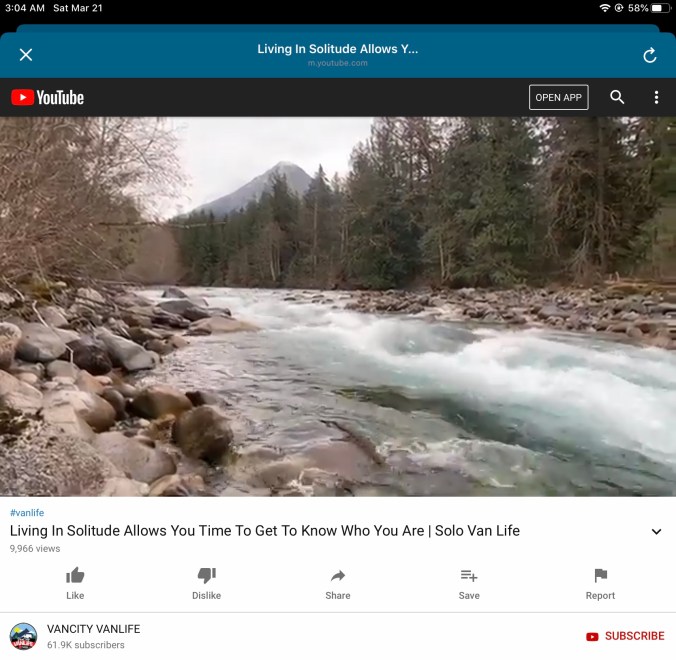This screenshot has height=660, width=676.
Task: Subscribe to VANCITY VANLIFE channel
Action: tap(625, 636)
